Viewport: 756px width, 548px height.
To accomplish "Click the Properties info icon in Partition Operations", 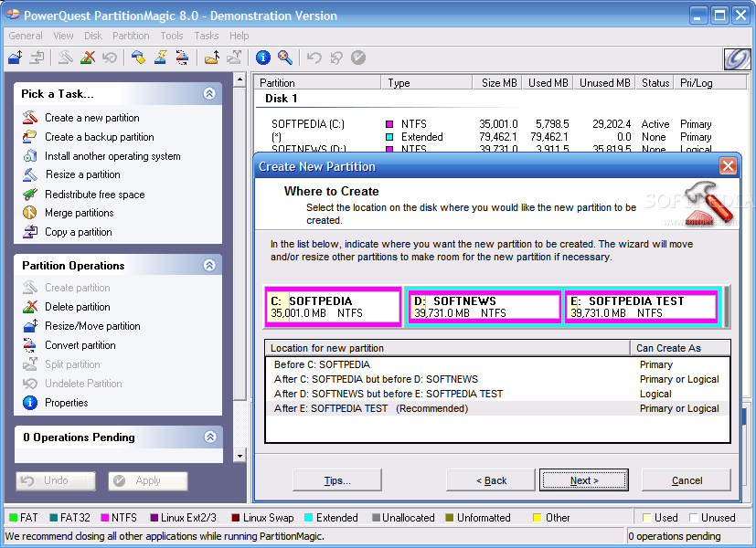I will coord(30,403).
